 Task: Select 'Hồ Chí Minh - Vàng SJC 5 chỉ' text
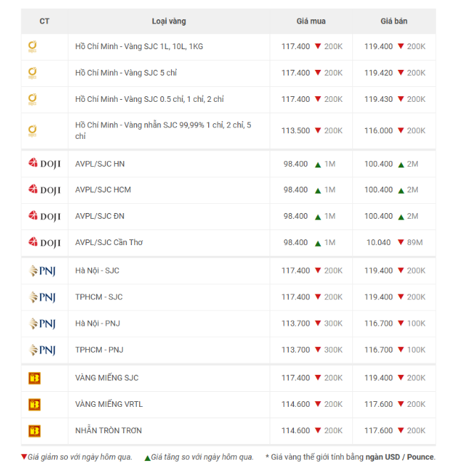[126, 73]
